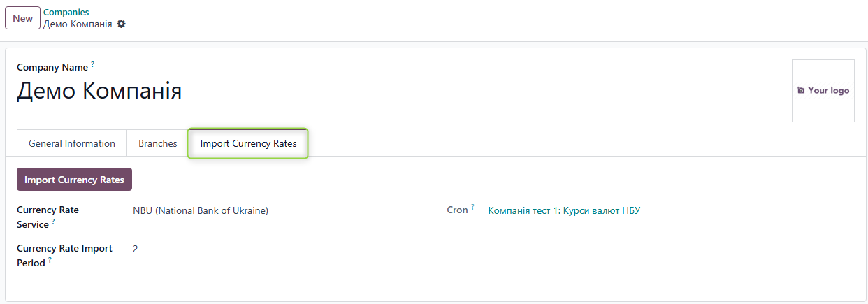Image resolution: width=868 pixels, height=304 pixels.
Task: Open the Branches tab
Action: (x=158, y=143)
